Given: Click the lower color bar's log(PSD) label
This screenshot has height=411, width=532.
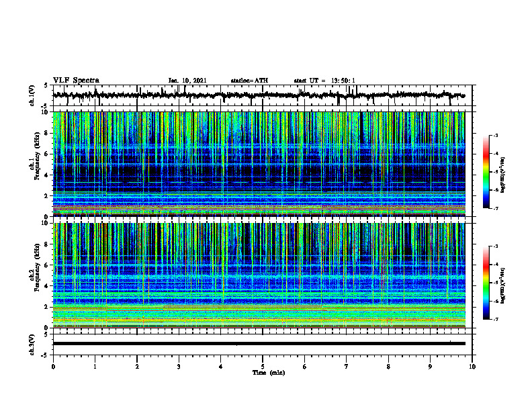Looking at the screenshot, I should 503,285.
